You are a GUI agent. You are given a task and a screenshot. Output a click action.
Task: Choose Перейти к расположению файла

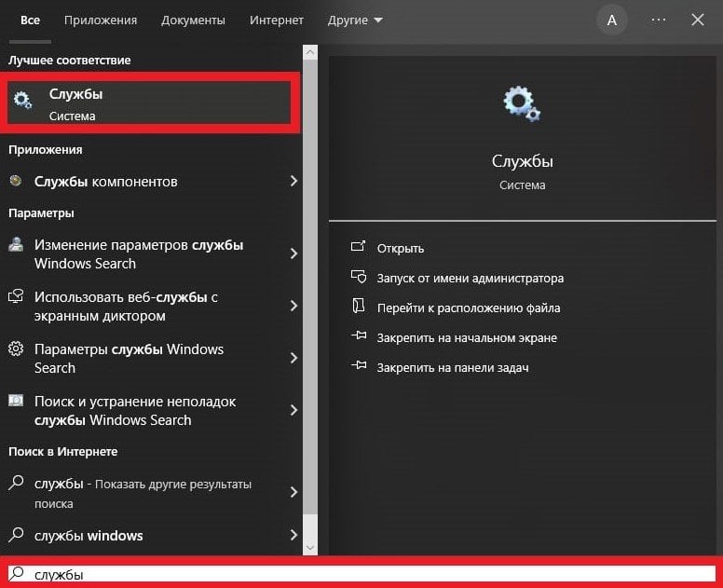469,308
